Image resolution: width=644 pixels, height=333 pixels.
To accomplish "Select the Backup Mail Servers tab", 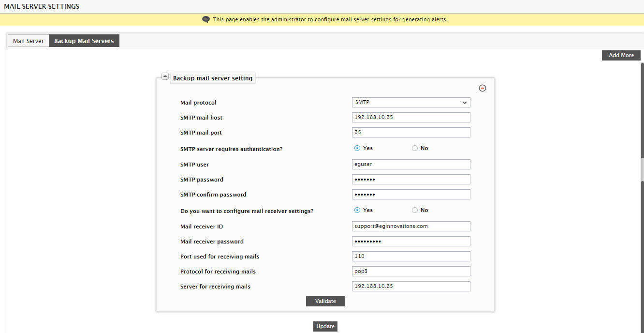I will point(84,41).
